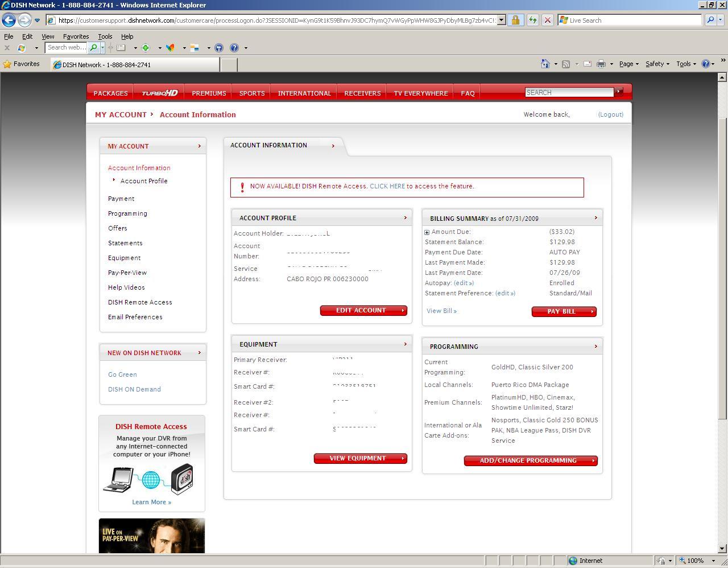Click the arrow on the Equipment panel header
Screen dimensions: 728x568
pyautogui.click(x=405, y=344)
